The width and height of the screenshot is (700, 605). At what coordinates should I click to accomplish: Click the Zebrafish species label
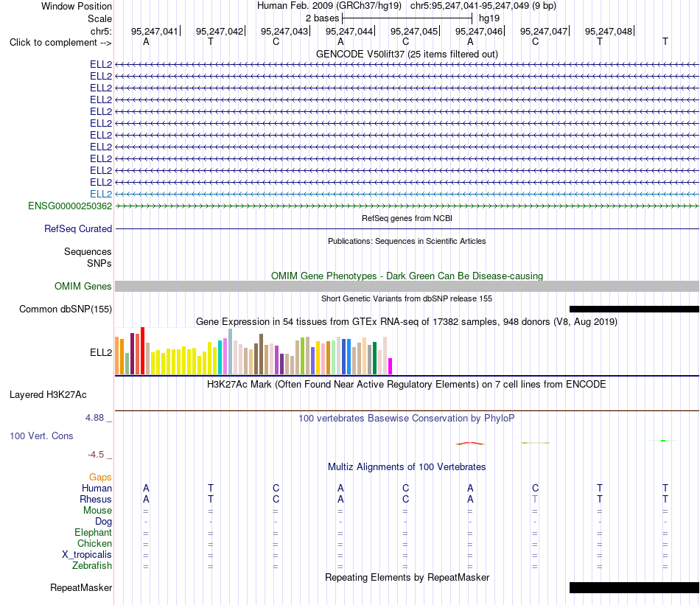pos(92,565)
